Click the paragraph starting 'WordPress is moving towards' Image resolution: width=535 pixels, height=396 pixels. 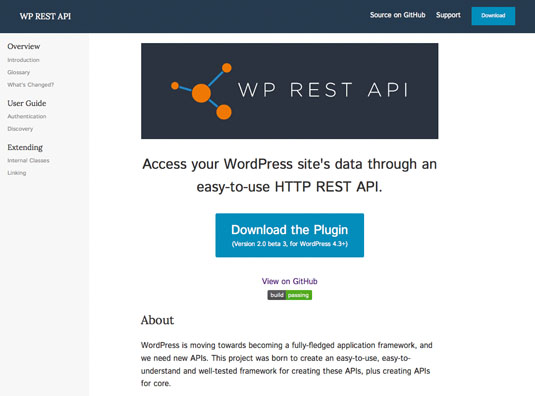tap(287, 364)
